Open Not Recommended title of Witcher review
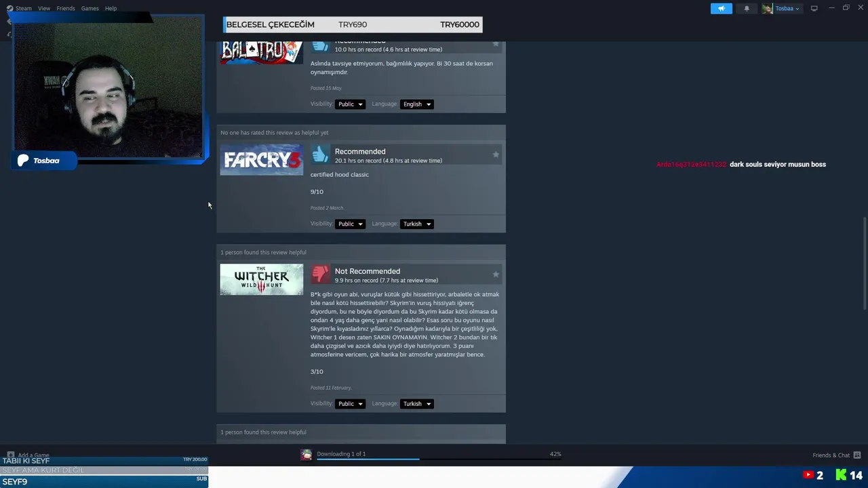The width and height of the screenshot is (868, 488). (x=368, y=271)
